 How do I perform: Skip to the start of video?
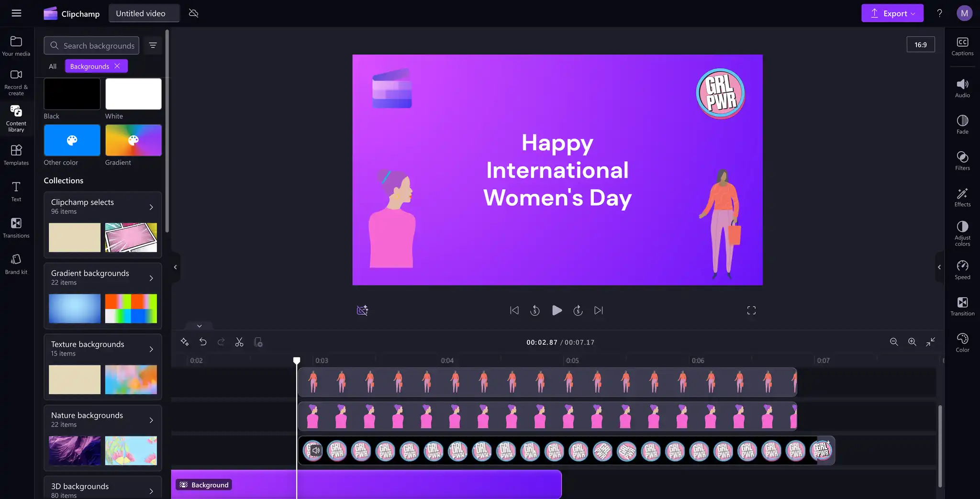tap(514, 310)
